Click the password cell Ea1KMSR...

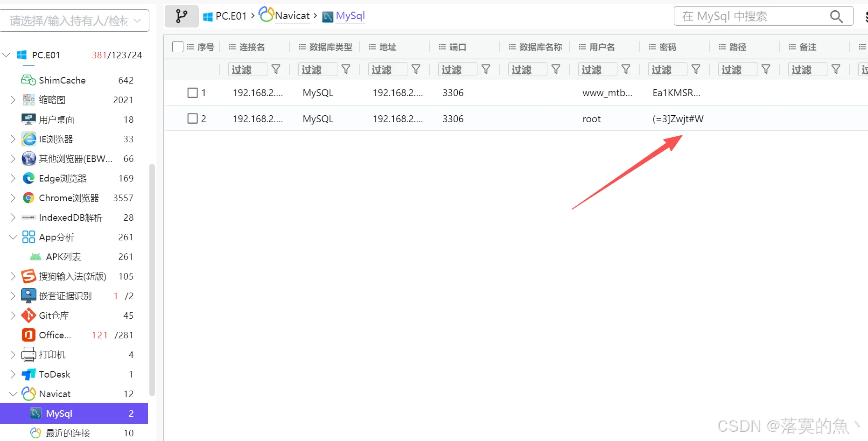point(676,93)
